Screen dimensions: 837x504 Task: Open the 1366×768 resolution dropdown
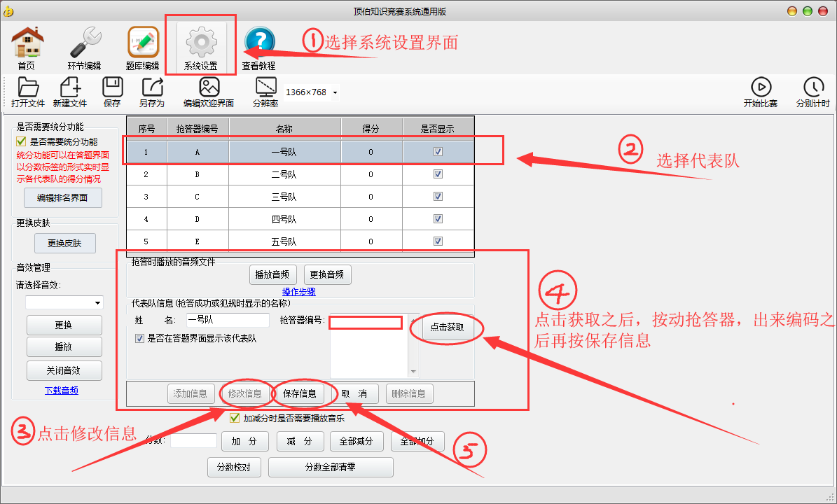(x=335, y=93)
